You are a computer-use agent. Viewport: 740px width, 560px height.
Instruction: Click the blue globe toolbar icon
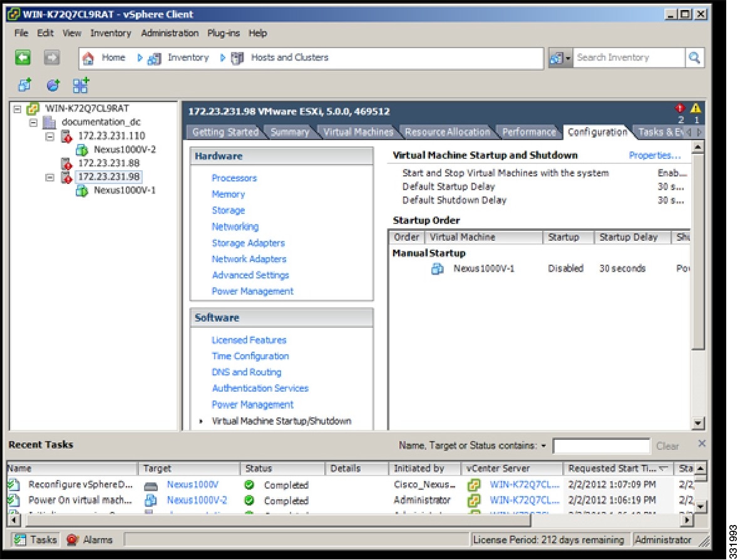[53, 85]
